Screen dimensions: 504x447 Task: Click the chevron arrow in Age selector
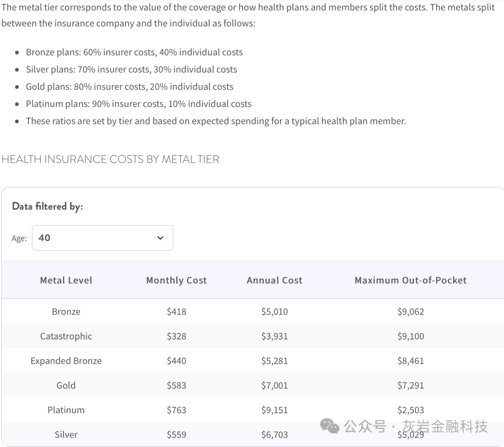pos(160,238)
